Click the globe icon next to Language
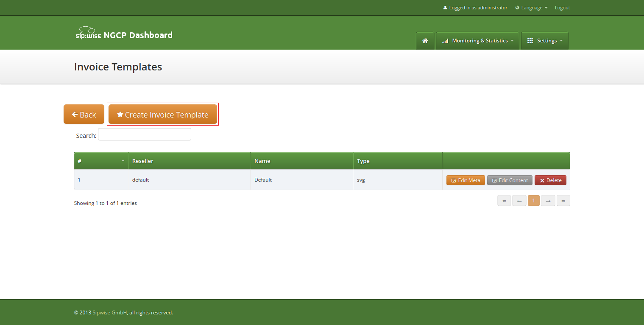The width and height of the screenshot is (644, 325). [x=517, y=7]
